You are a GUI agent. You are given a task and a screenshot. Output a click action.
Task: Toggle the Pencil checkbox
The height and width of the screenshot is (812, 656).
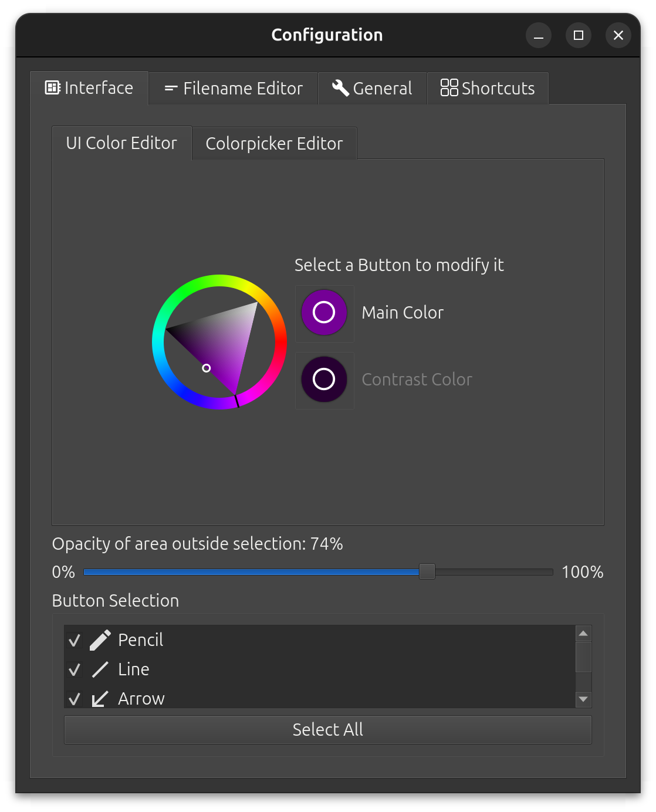pyautogui.click(x=75, y=640)
